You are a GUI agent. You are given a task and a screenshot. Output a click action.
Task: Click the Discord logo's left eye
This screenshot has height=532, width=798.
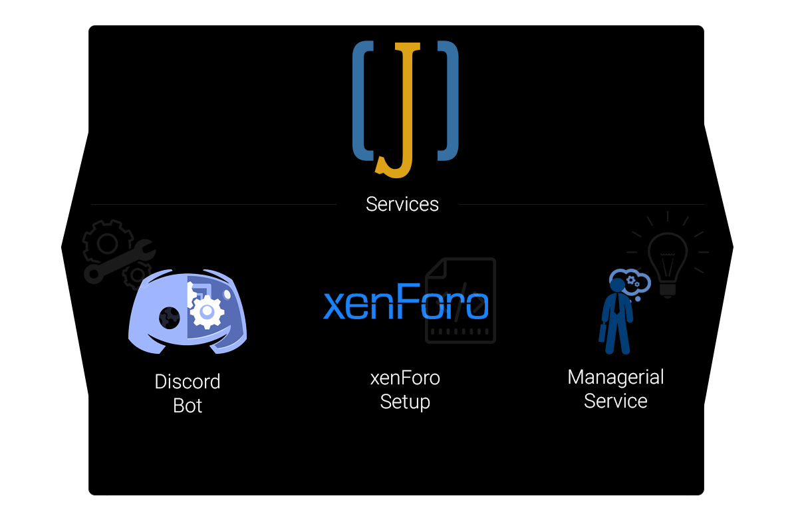coord(169,318)
